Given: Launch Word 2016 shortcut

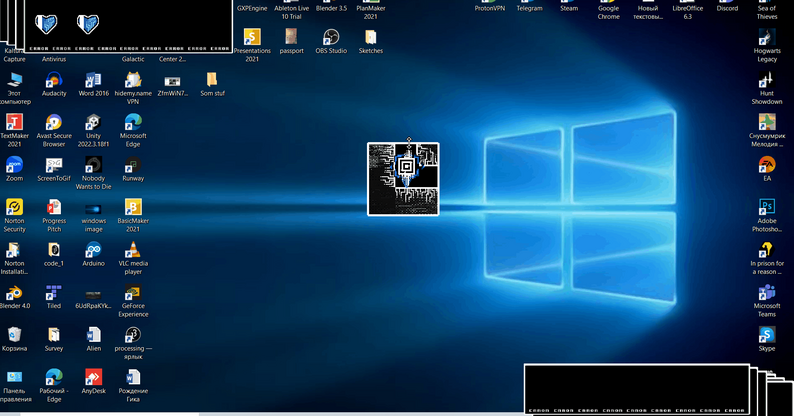Looking at the screenshot, I should (93, 80).
